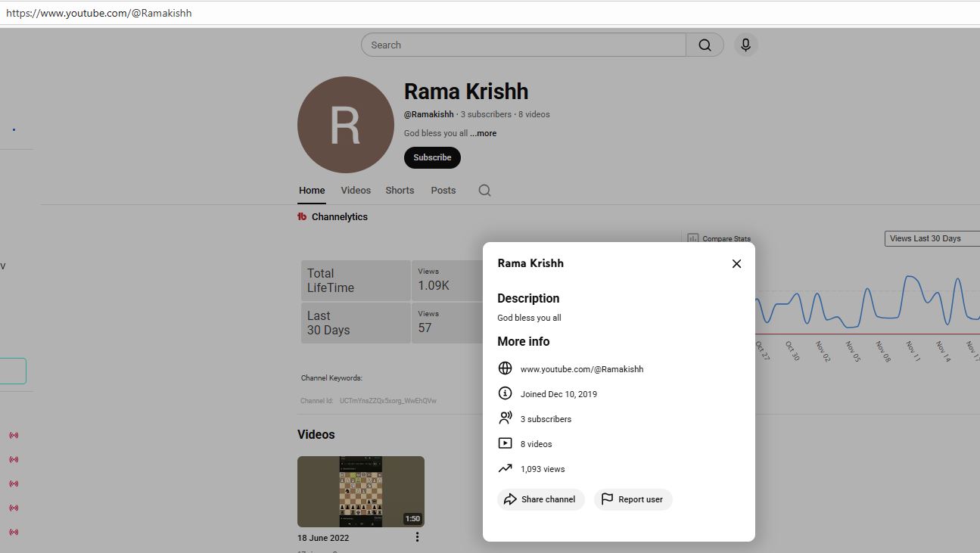Image resolution: width=980 pixels, height=553 pixels.
Task: Click the channel search magnifier icon
Action: (x=484, y=191)
